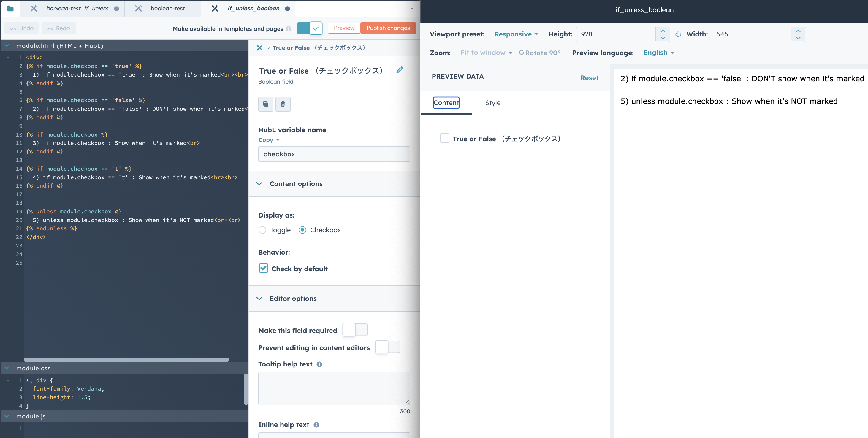Image resolution: width=868 pixels, height=438 pixels.
Task: Edit the True or False field name with pencil icon
Action: pyautogui.click(x=400, y=70)
